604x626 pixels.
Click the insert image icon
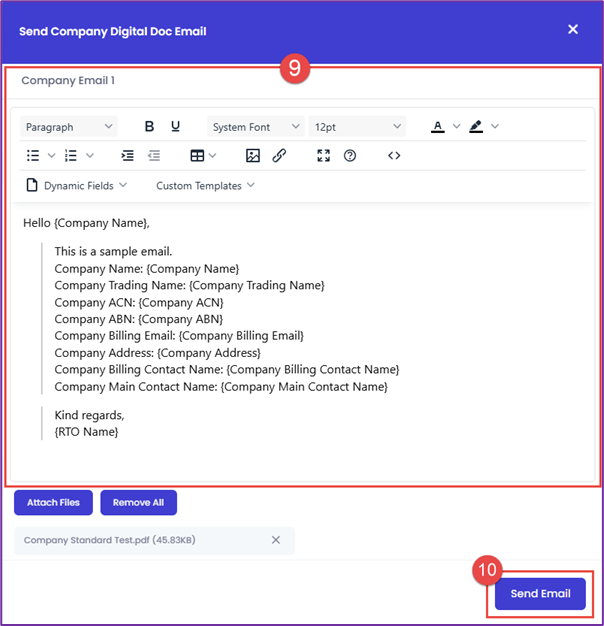coord(253,156)
